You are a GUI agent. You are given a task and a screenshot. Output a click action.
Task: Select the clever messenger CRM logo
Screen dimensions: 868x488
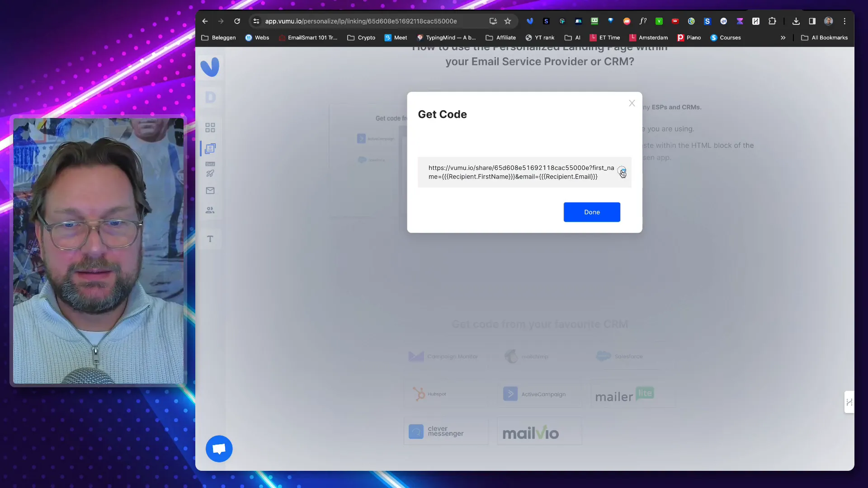click(446, 431)
